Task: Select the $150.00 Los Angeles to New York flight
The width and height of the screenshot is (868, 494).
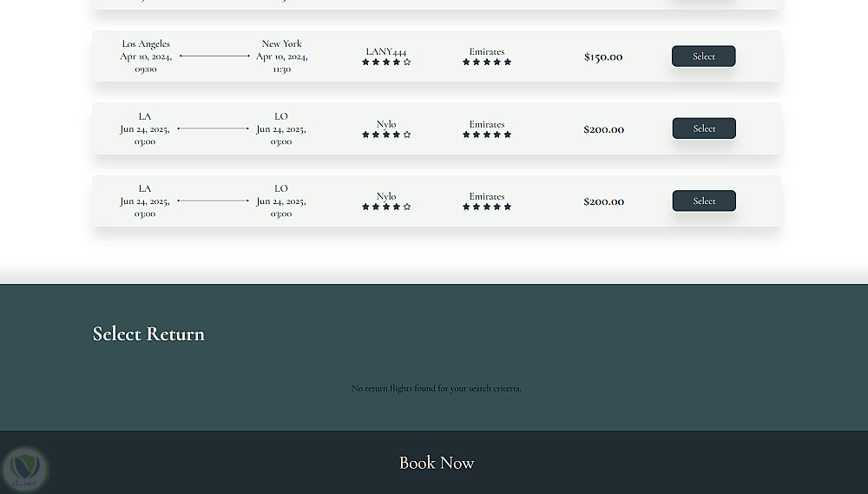Action: pos(703,56)
